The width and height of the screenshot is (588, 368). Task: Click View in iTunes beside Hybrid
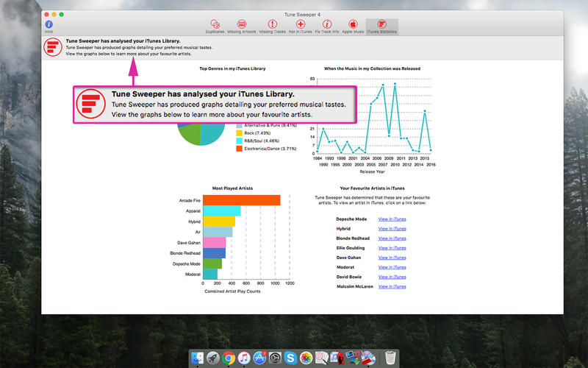point(392,229)
